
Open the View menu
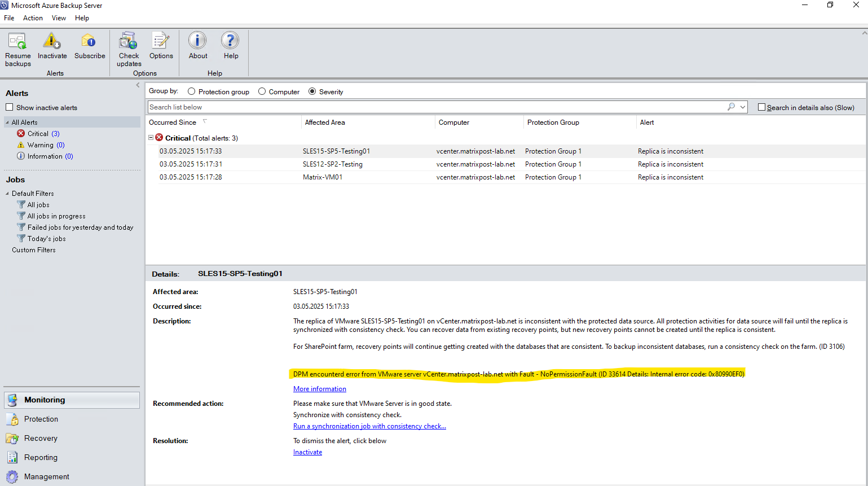59,18
